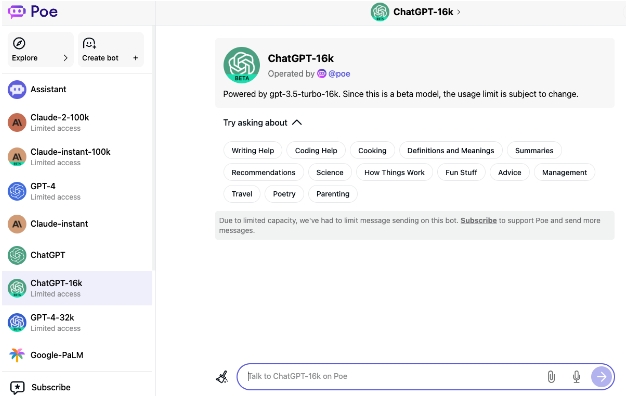Open the sidebar Subscribe label

(x=51, y=387)
